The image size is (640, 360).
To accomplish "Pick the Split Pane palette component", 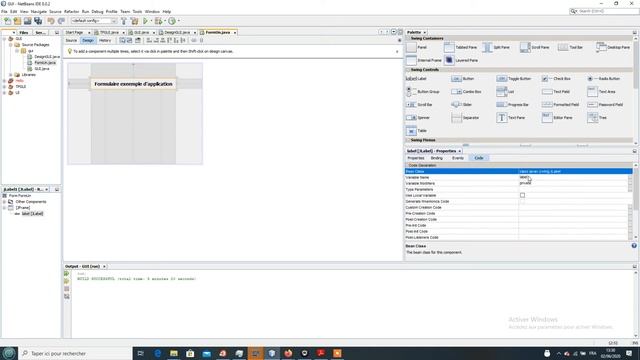I will click(496, 47).
